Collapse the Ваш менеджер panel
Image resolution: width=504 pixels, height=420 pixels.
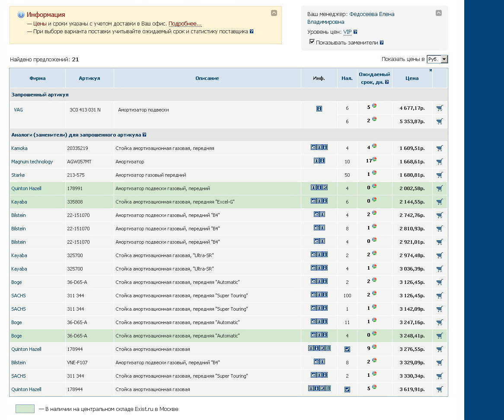(x=438, y=13)
